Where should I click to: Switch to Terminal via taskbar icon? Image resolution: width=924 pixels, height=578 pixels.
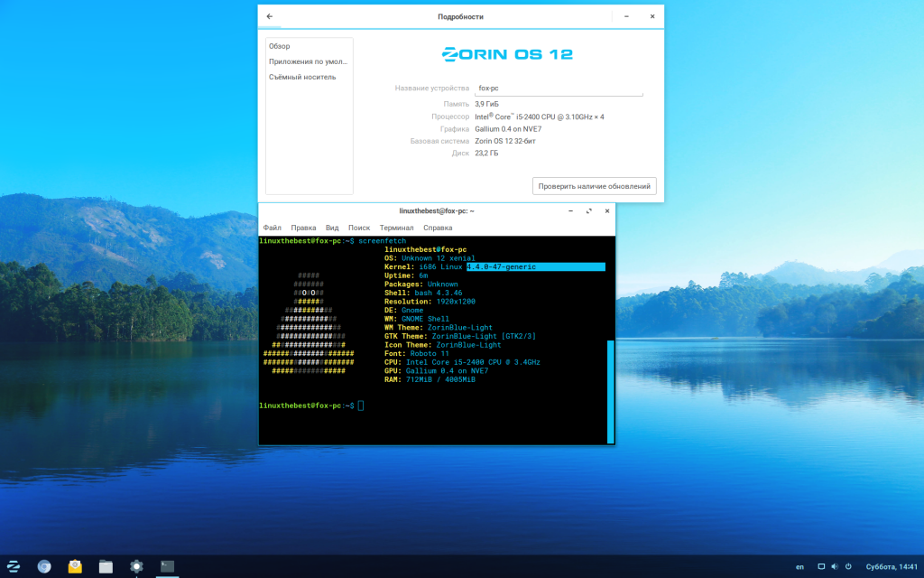coord(167,567)
